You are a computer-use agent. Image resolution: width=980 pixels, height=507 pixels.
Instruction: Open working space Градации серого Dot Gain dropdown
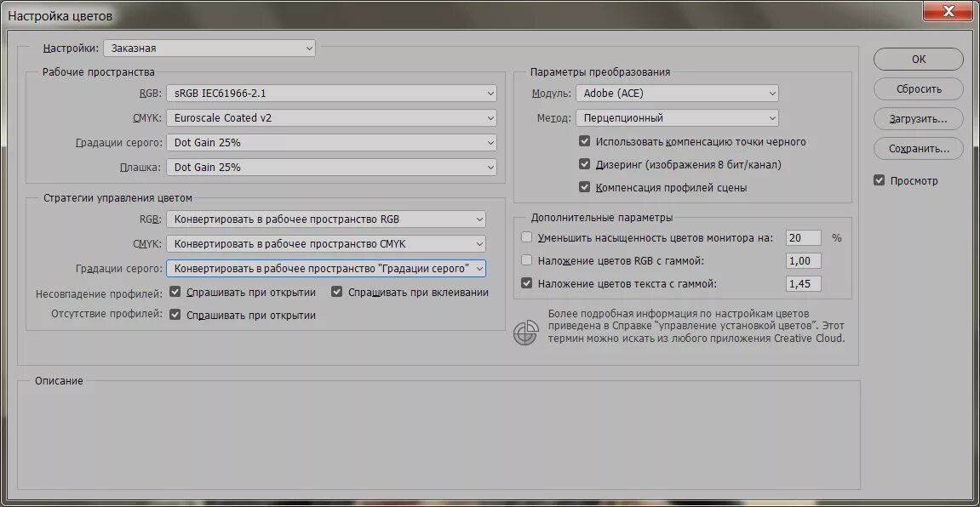[x=331, y=142]
